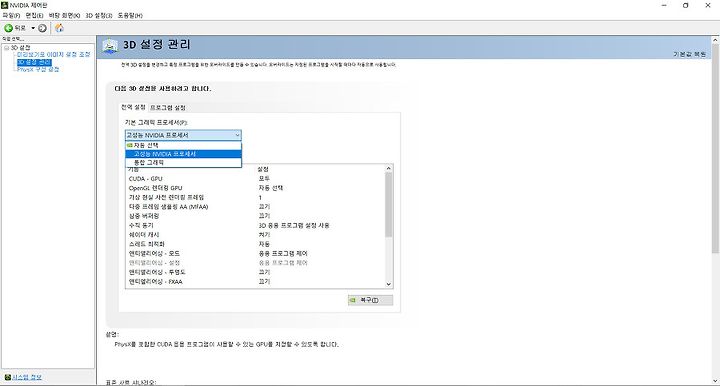
Task: Open the 도움말(H) menu
Action: pyautogui.click(x=130, y=16)
